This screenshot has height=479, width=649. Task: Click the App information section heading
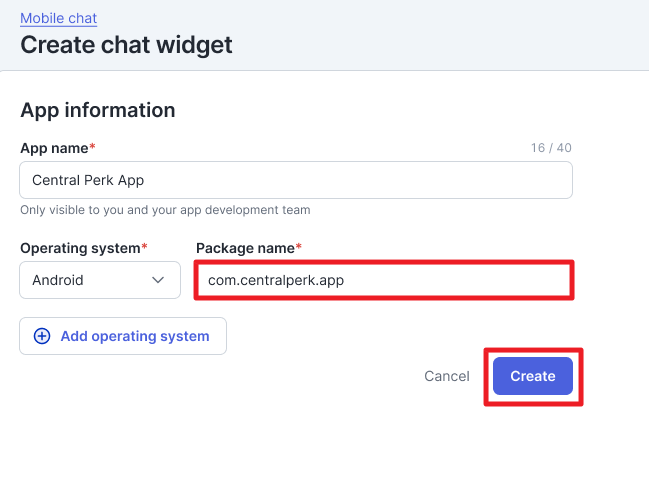pyautogui.click(x=98, y=110)
